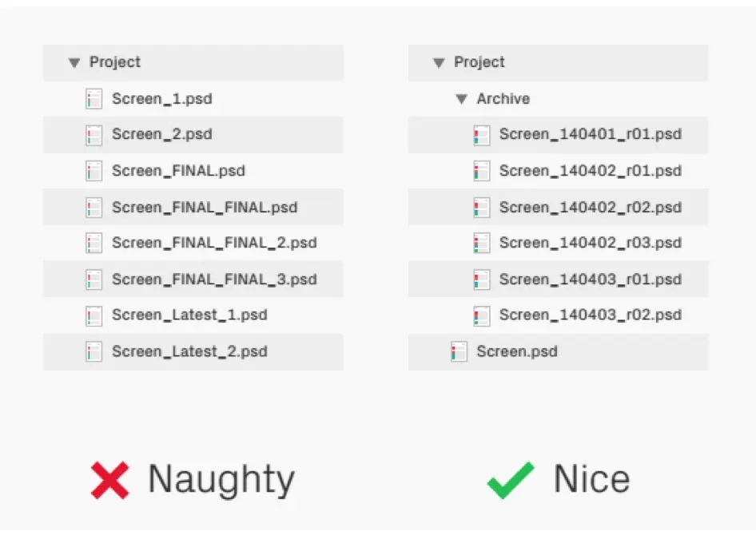
Task: Select the Screen_Latest_1.psd file name
Action: point(189,315)
